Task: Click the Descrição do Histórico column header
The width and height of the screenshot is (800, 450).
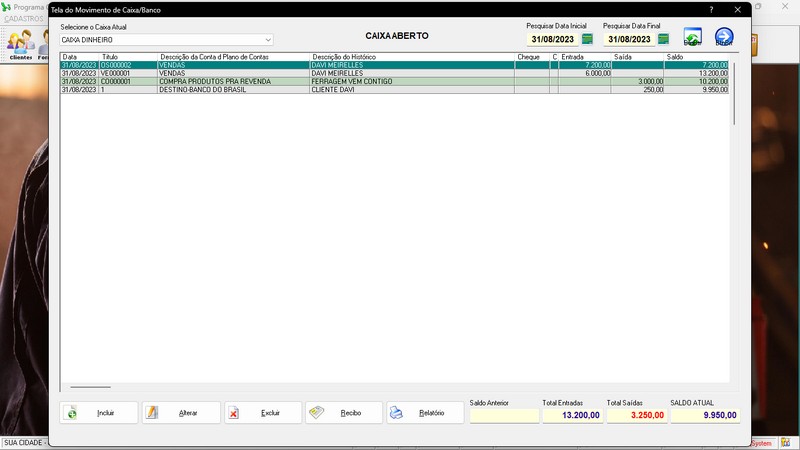Action: click(412, 57)
